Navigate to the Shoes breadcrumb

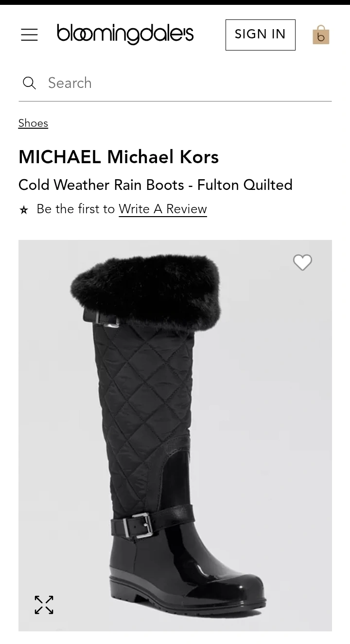pos(33,123)
